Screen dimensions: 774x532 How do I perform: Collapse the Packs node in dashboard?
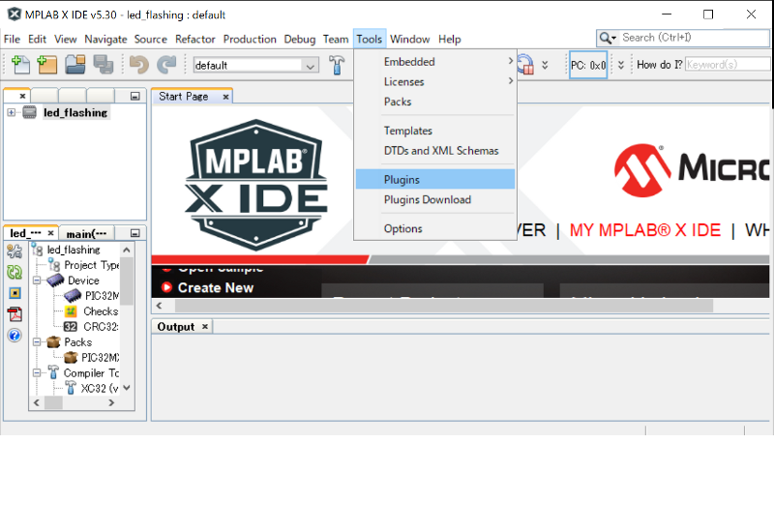tap(37, 342)
